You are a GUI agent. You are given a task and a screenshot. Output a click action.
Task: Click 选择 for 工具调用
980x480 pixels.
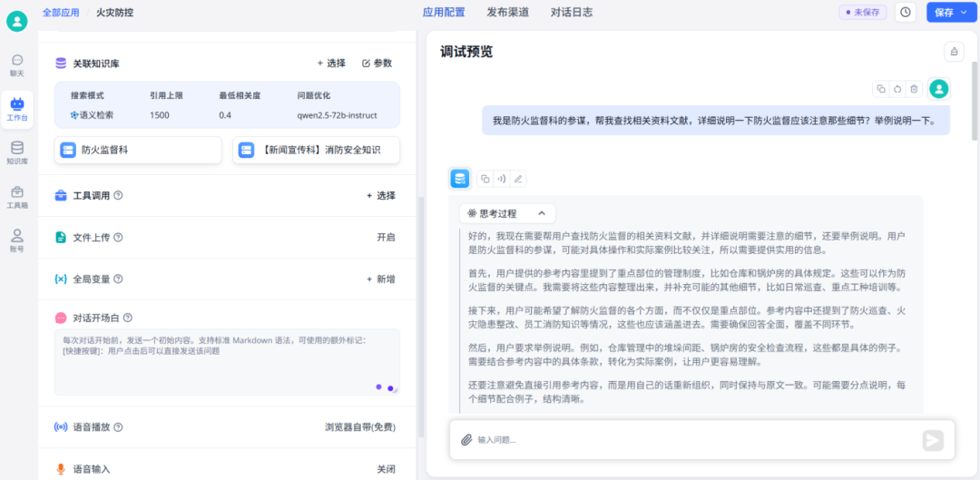(380, 196)
